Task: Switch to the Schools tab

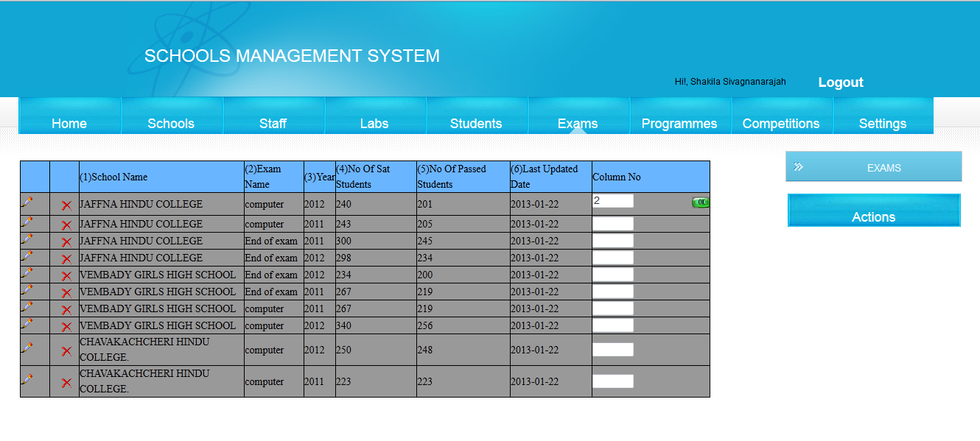Action: pyautogui.click(x=171, y=124)
